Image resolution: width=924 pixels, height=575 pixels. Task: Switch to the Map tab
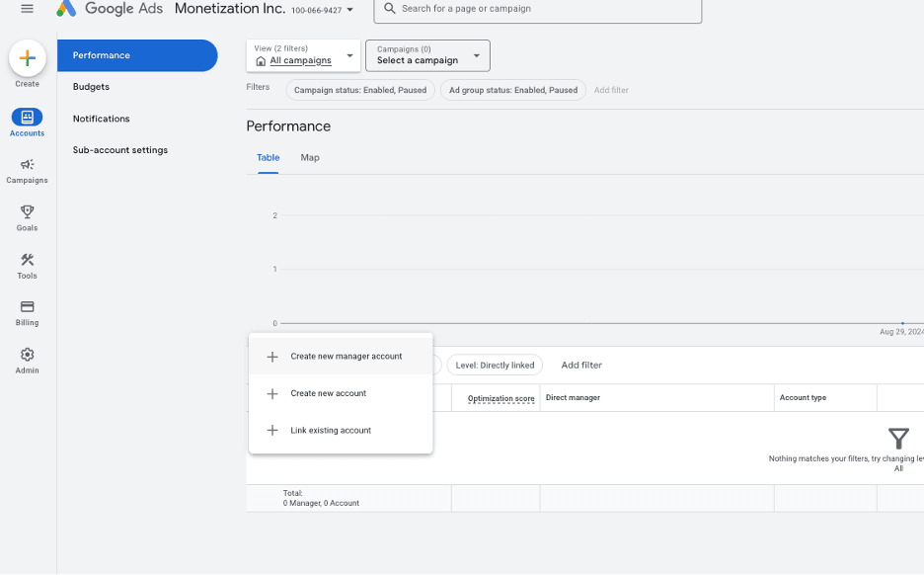tap(309, 157)
